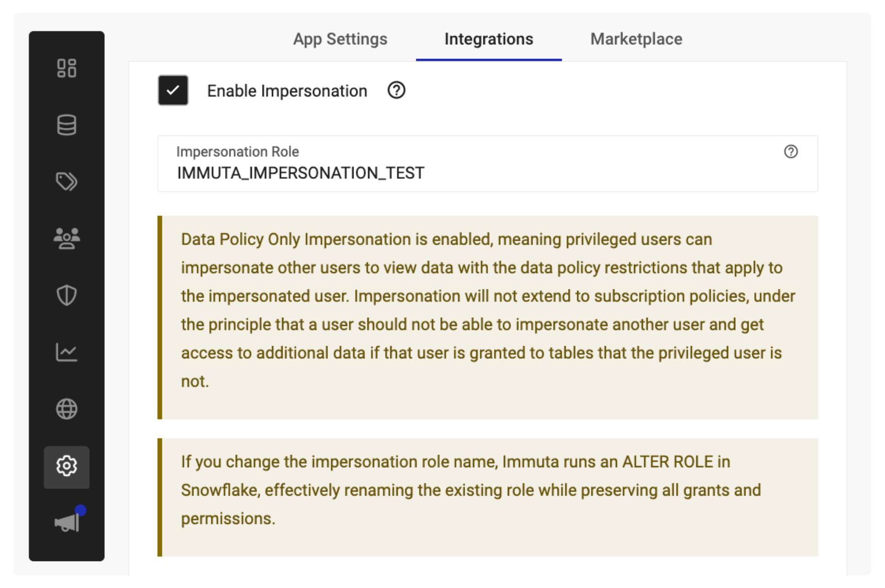Click help icon inside Impersonation Role field

pyautogui.click(x=790, y=151)
